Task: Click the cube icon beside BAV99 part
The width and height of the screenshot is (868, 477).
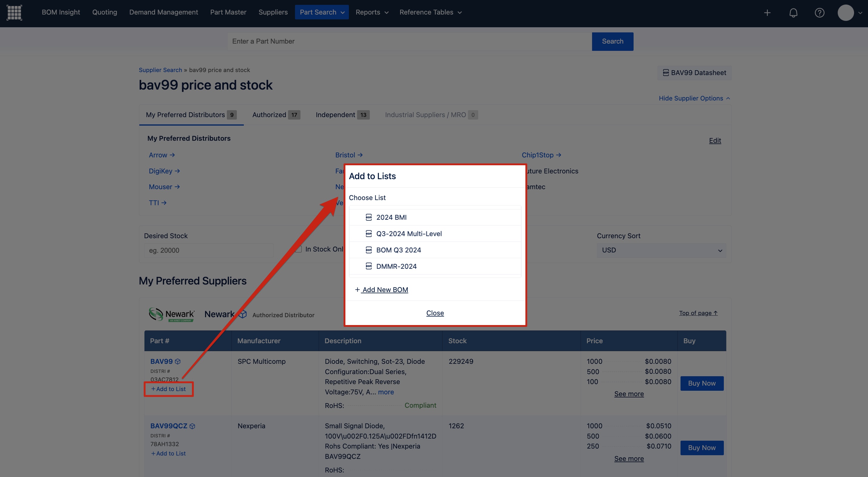Action: click(177, 362)
